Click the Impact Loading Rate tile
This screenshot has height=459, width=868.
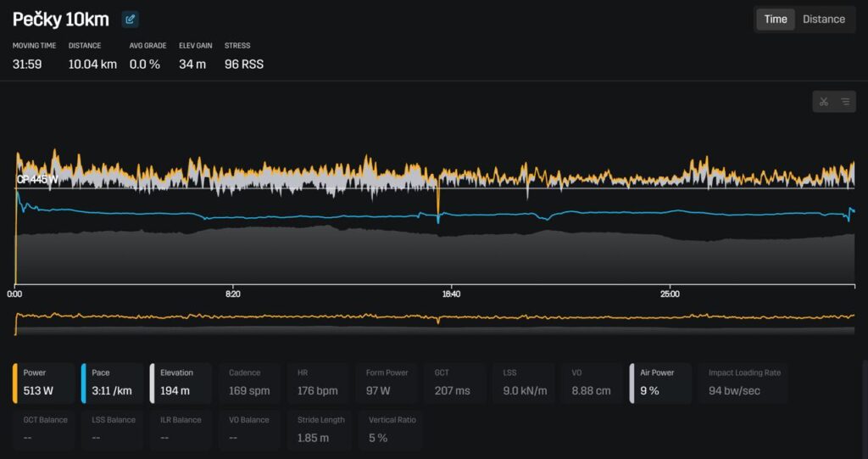(x=743, y=383)
